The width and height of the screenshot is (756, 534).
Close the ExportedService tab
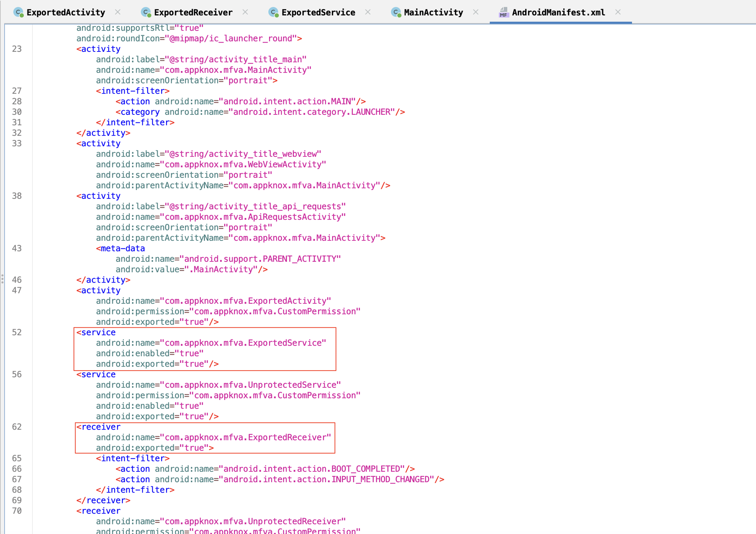click(x=368, y=12)
